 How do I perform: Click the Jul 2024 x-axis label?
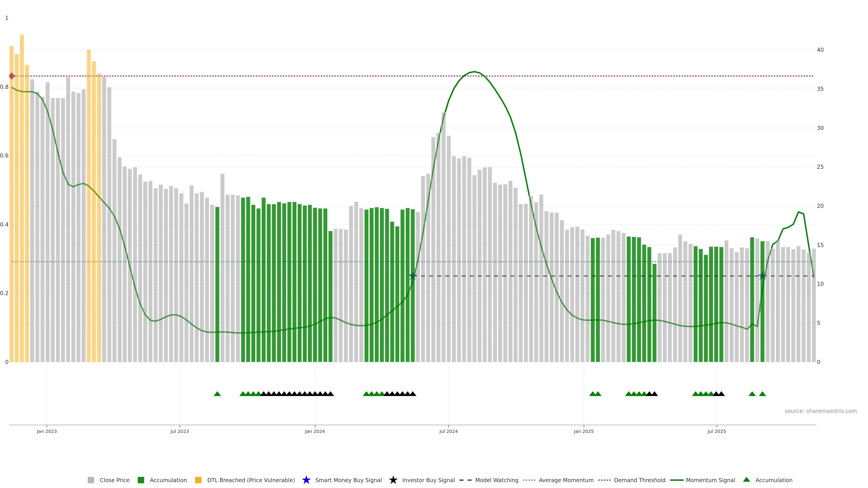pos(448,431)
